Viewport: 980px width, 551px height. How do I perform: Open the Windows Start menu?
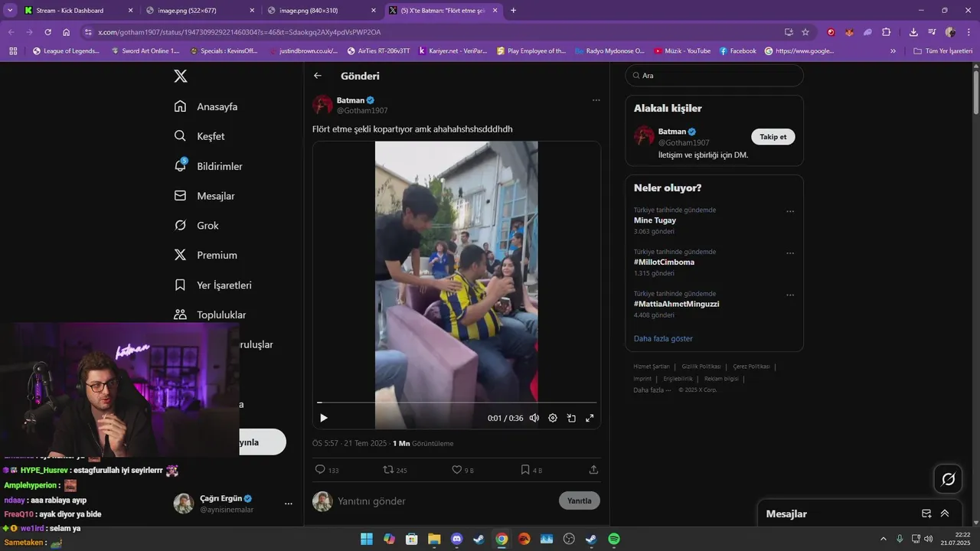click(x=367, y=539)
